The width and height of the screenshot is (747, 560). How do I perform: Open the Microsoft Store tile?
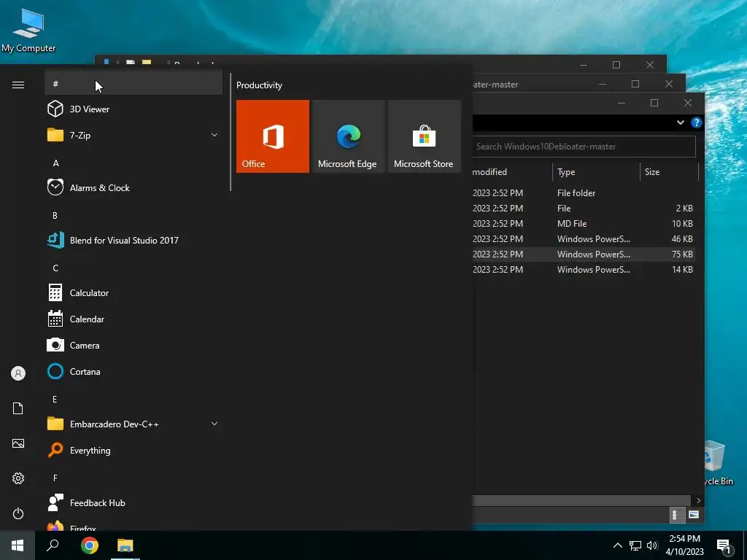tap(425, 136)
